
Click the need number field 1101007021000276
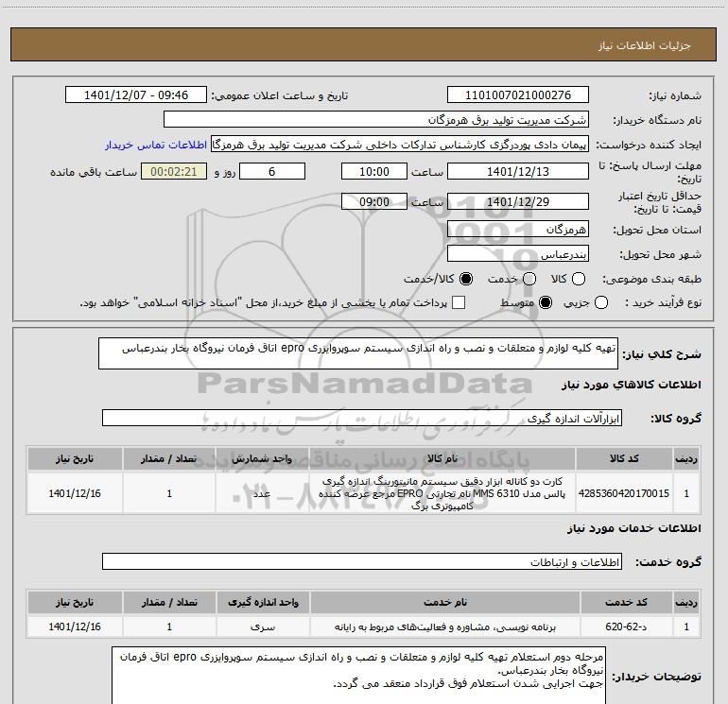point(518,95)
